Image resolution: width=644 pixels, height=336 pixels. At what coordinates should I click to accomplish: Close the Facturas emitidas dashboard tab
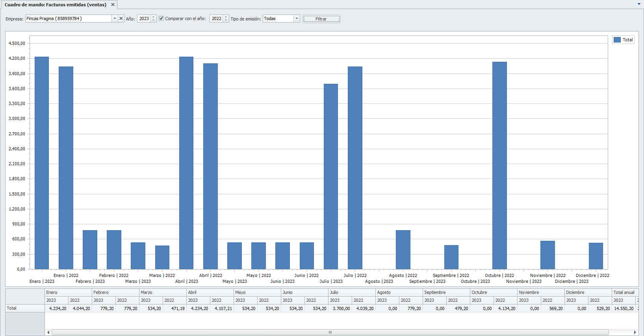coord(113,5)
